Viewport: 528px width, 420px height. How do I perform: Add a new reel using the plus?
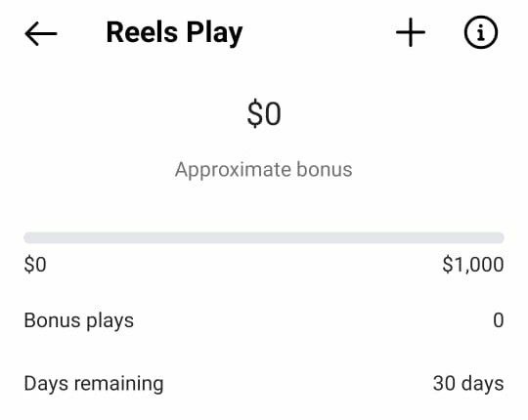(411, 32)
